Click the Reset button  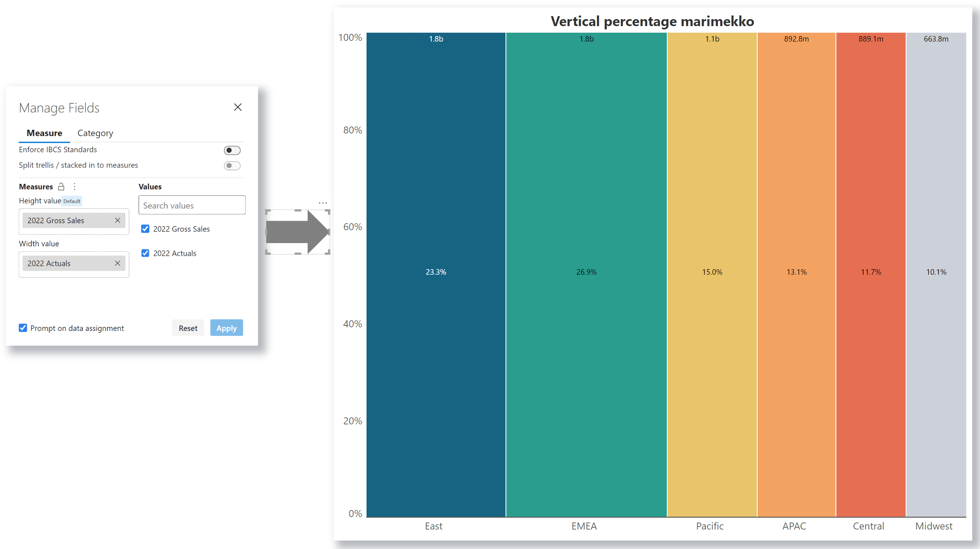(x=188, y=328)
